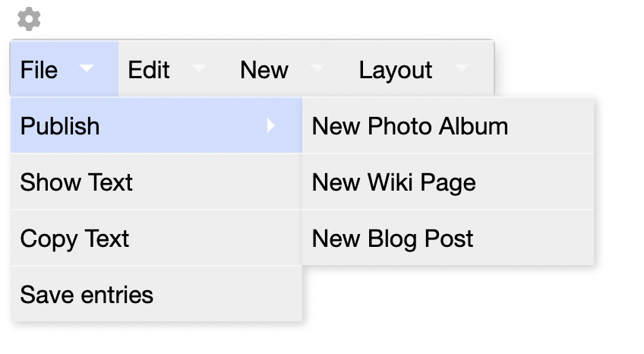Click the gear settings icon
The image size is (644, 354).
pyautogui.click(x=29, y=19)
